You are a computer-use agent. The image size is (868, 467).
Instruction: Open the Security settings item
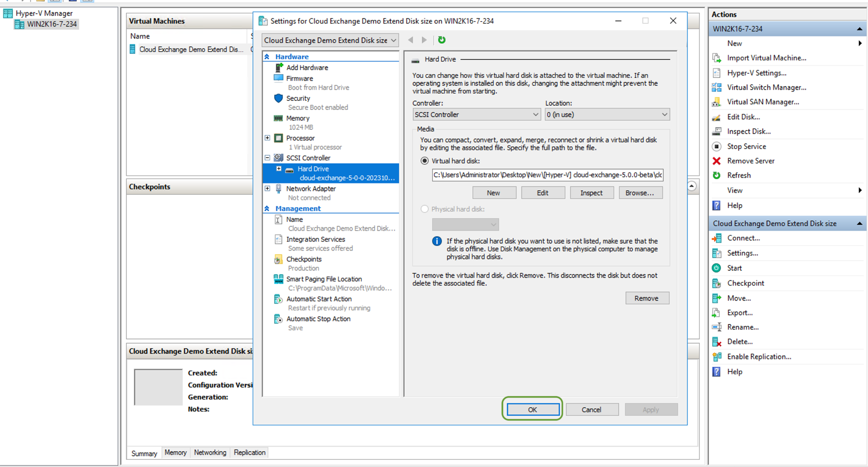(298, 98)
